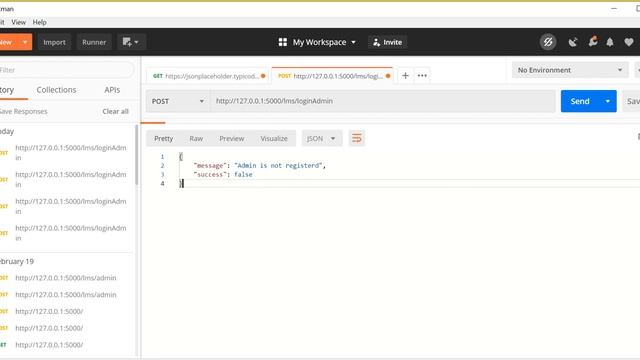The height and width of the screenshot is (360, 640).
Task: Open the notifications bell
Action: click(610, 42)
